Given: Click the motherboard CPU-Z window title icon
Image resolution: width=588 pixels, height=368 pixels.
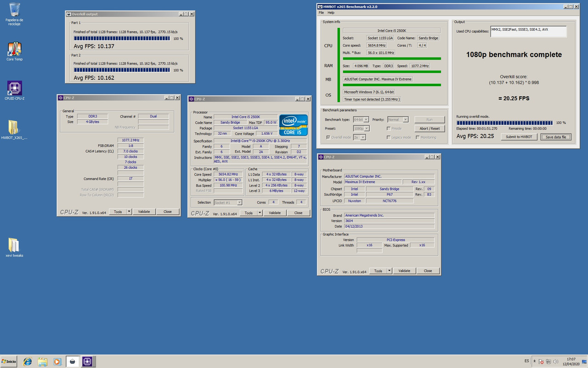Looking at the screenshot, I should click(321, 157).
